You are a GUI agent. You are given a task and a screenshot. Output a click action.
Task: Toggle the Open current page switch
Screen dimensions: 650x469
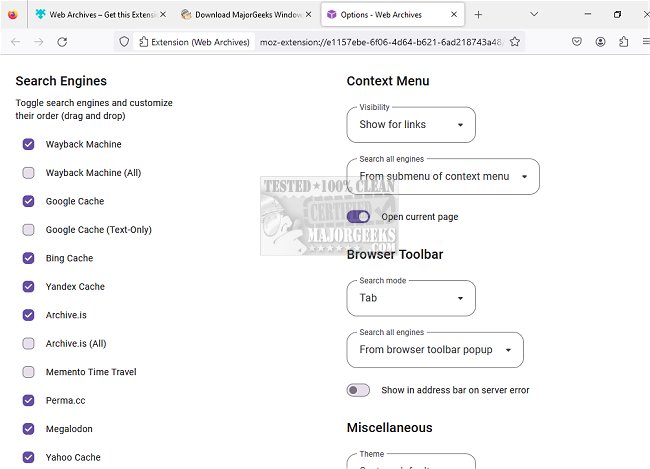(x=358, y=216)
